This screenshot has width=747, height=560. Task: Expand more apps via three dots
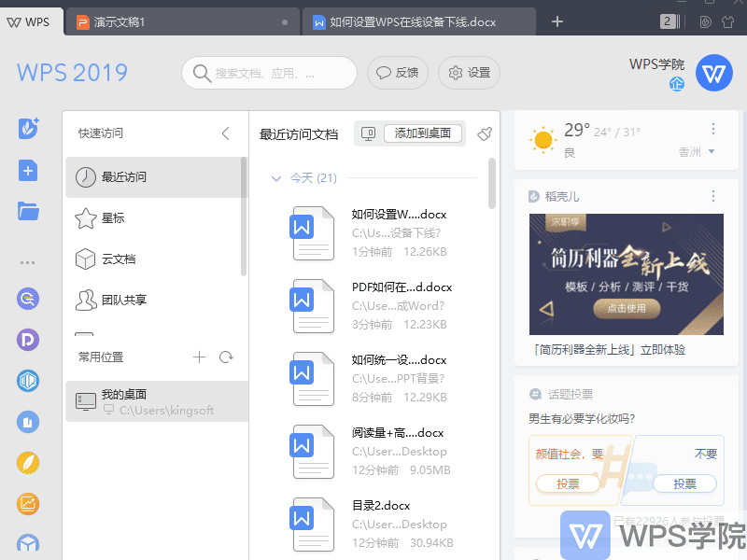[x=28, y=262]
